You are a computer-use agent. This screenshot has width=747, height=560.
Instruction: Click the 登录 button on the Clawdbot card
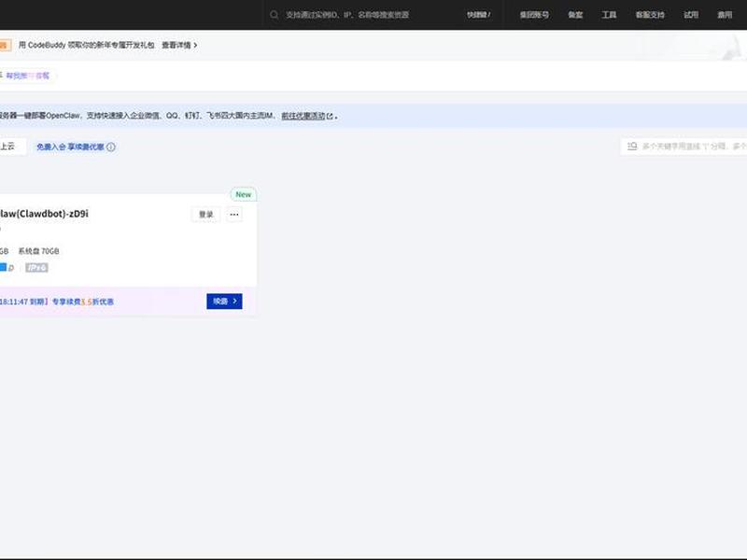pos(205,215)
